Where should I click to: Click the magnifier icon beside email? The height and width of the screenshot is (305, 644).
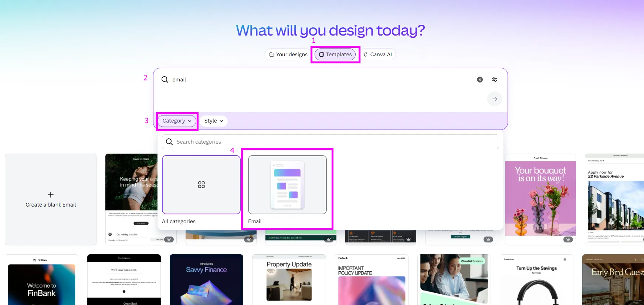click(x=165, y=80)
